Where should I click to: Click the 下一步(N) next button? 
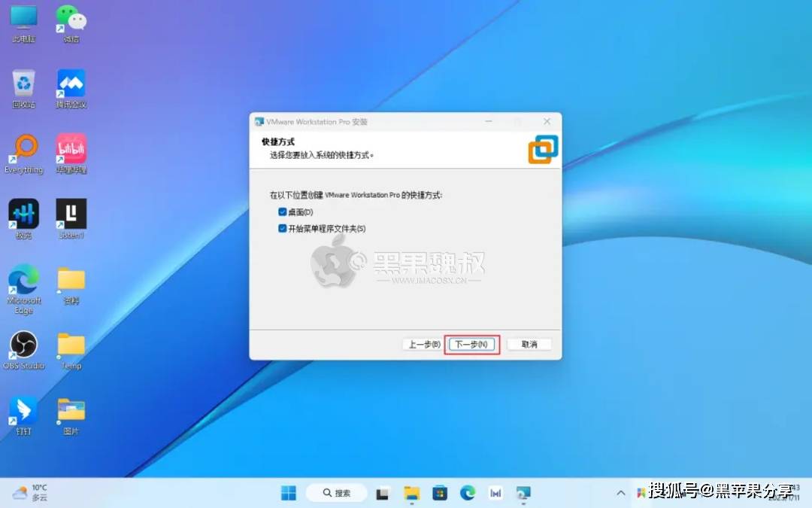tap(471, 344)
